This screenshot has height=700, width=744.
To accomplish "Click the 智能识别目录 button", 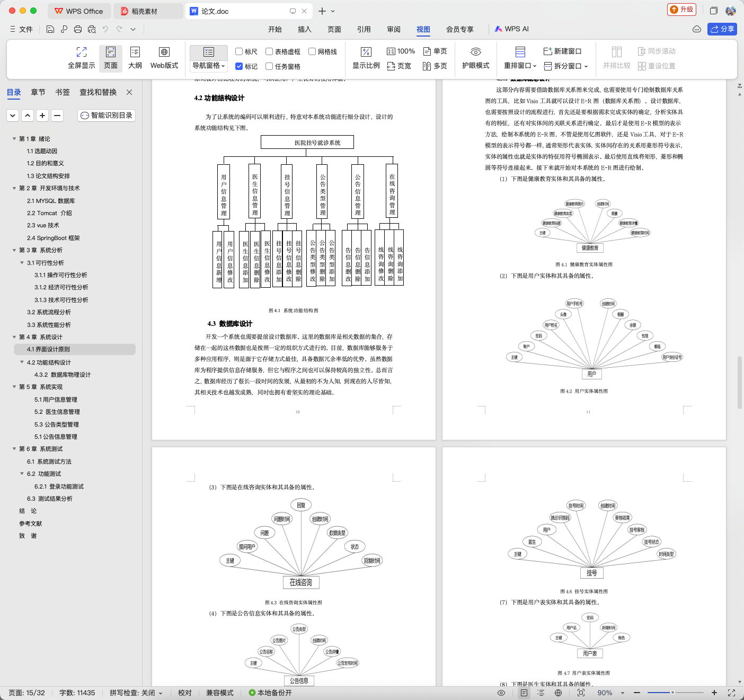I will coord(107,115).
